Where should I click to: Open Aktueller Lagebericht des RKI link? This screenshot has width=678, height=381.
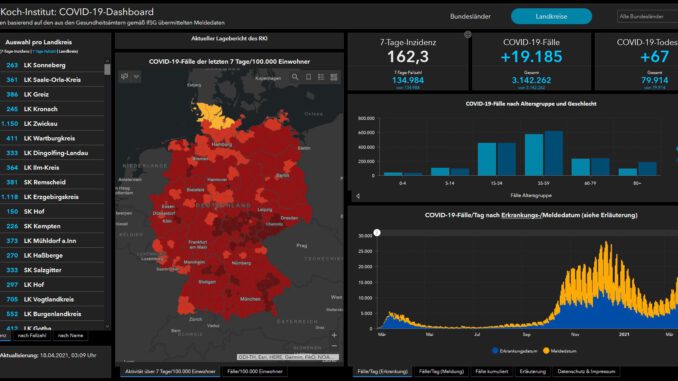coord(229,38)
